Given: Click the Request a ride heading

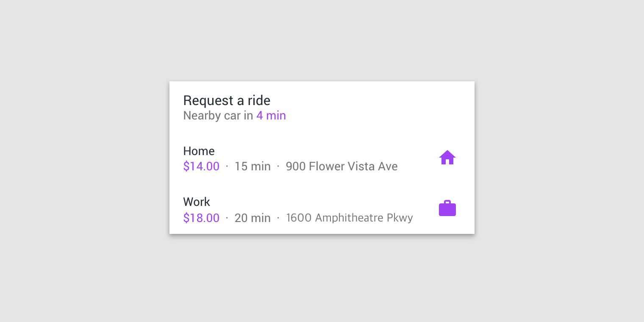Looking at the screenshot, I should [x=227, y=100].
